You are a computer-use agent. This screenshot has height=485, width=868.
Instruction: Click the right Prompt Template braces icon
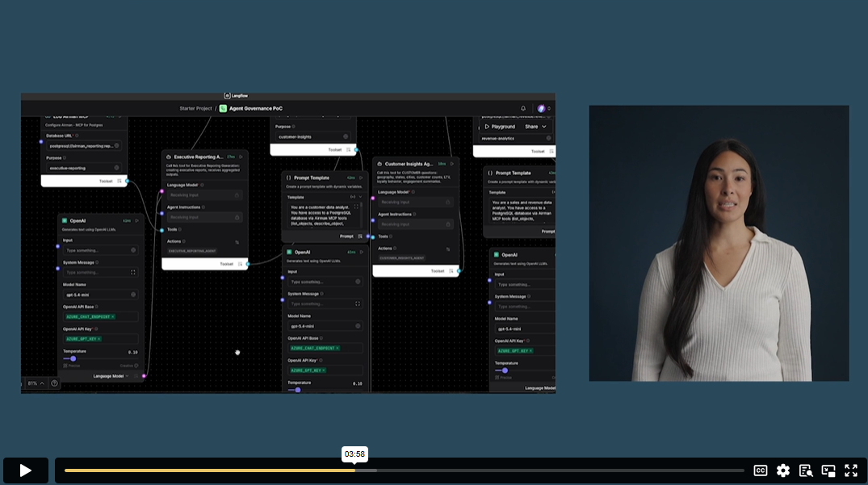pyautogui.click(x=490, y=173)
